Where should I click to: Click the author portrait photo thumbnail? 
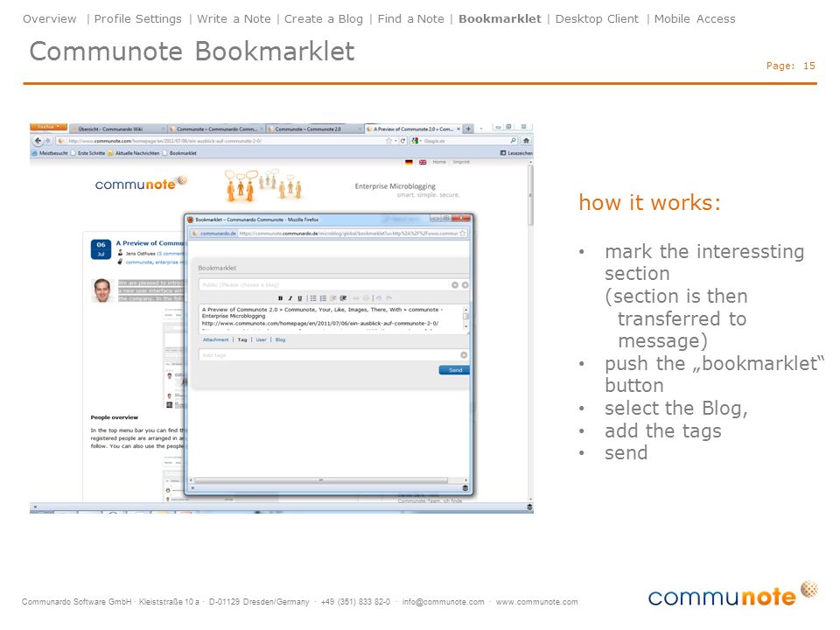[101, 290]
